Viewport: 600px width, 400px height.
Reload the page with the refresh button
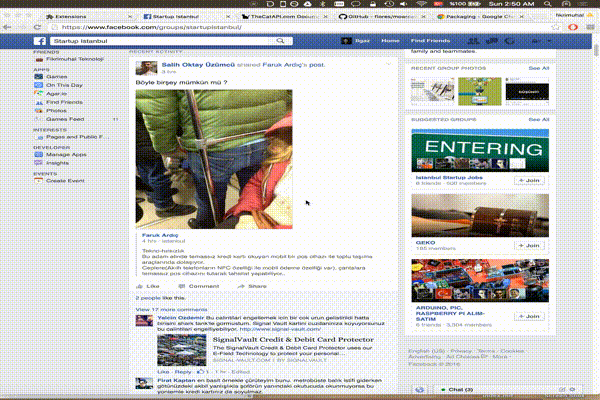[37, 27]
